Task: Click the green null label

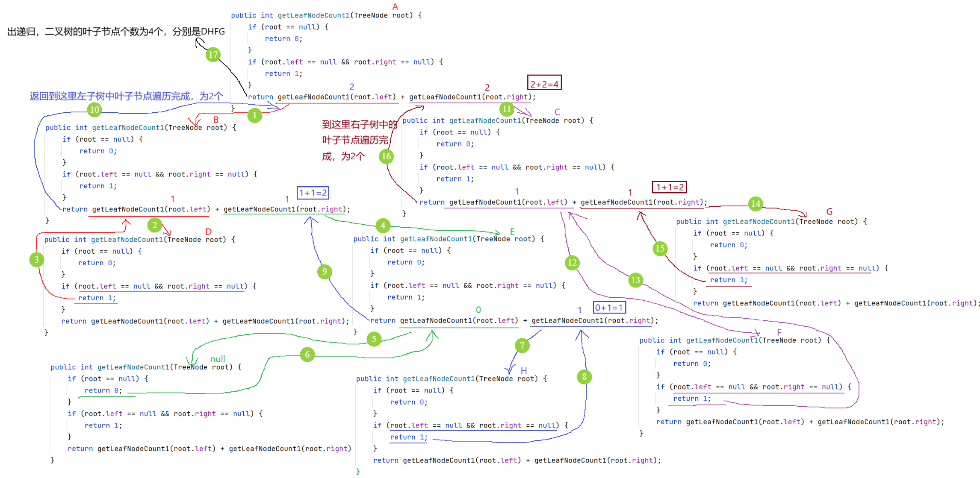Action: (x=218, y=359)
